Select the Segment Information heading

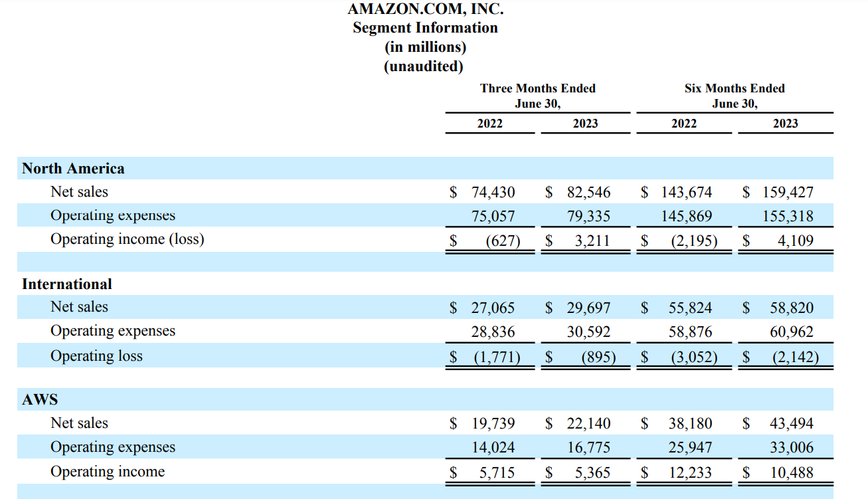coord(425,28)
